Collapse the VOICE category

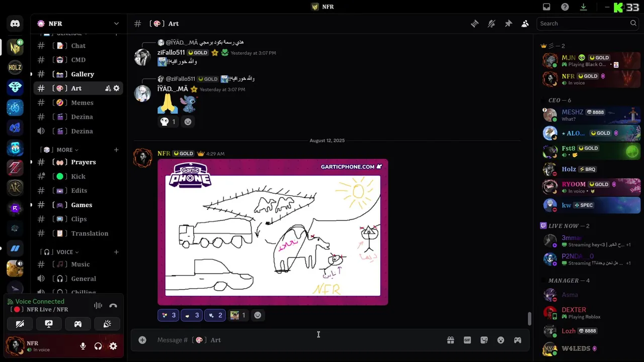pos(67,252)
